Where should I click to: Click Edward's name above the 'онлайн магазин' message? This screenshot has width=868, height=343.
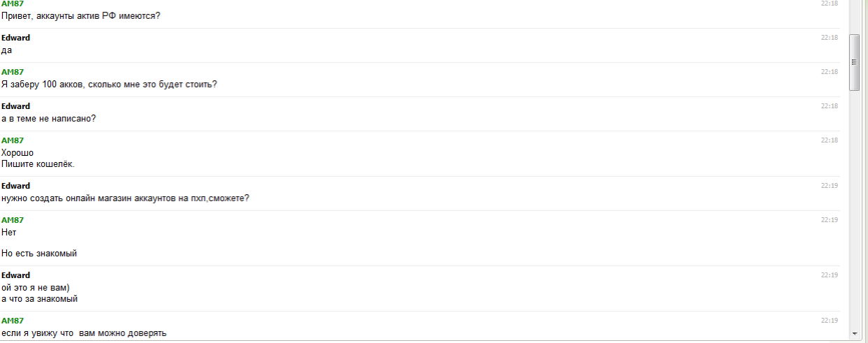[x=15, y=186]
